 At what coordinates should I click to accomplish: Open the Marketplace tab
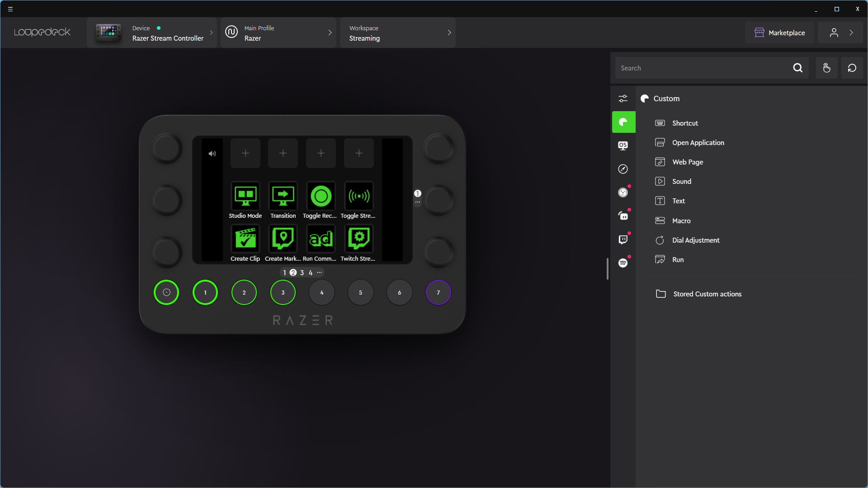pyautogui.click(x=780, y=33)
